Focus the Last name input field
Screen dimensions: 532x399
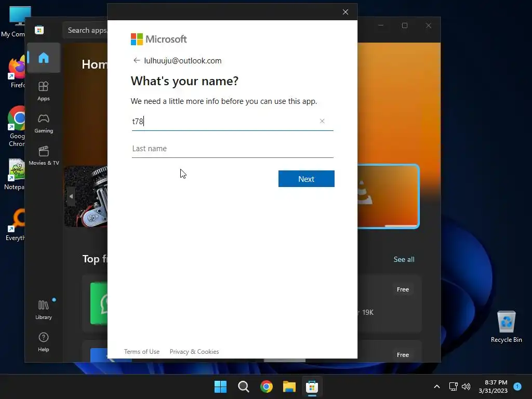pos(233,149)
